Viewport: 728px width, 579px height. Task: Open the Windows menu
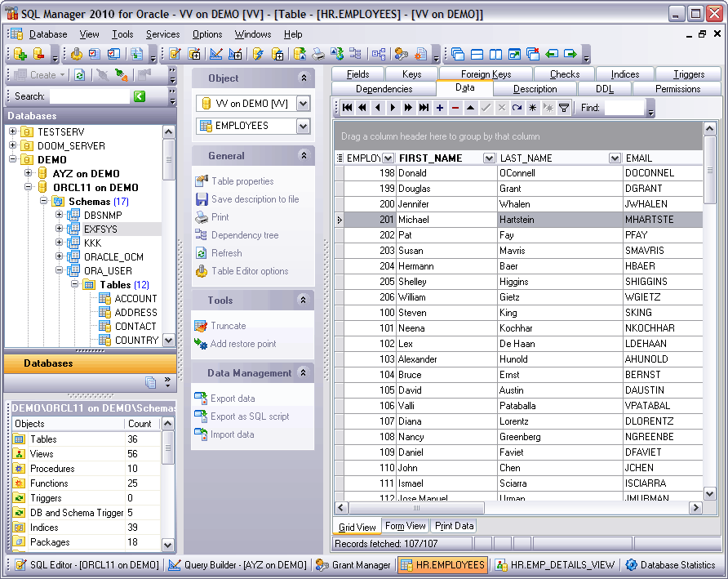pos(252,34)
